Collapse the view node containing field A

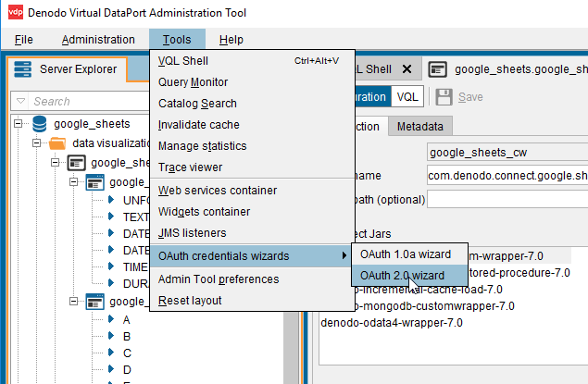click(x=73, y=302)
